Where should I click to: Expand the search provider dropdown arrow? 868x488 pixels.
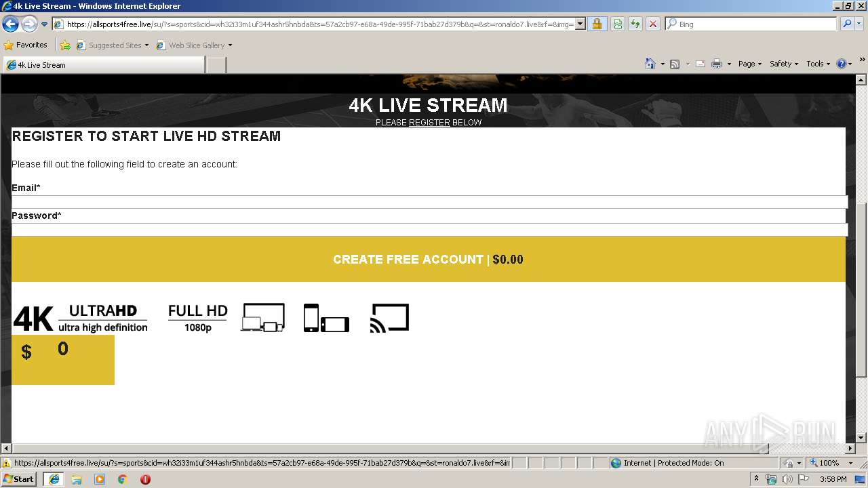click(859, 24)
